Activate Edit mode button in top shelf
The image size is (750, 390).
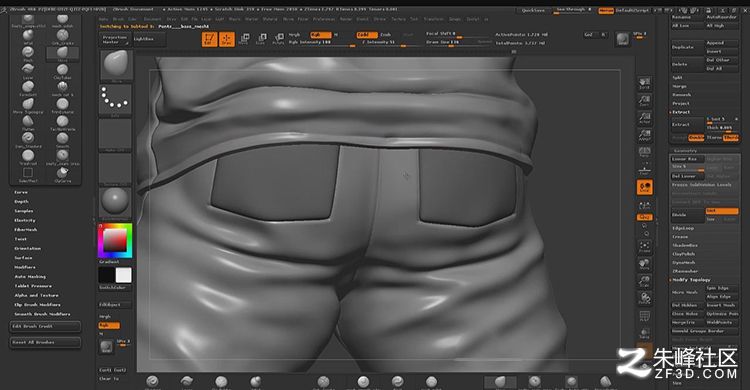click(x=209, y=39)
